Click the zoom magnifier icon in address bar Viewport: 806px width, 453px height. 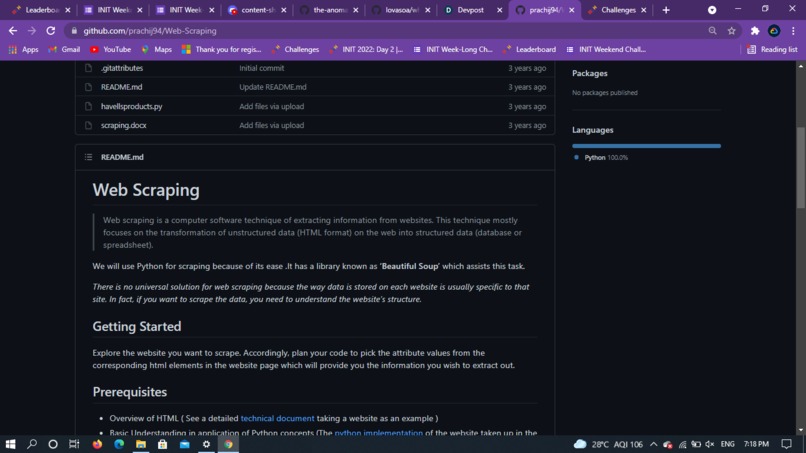coord(712,31)
